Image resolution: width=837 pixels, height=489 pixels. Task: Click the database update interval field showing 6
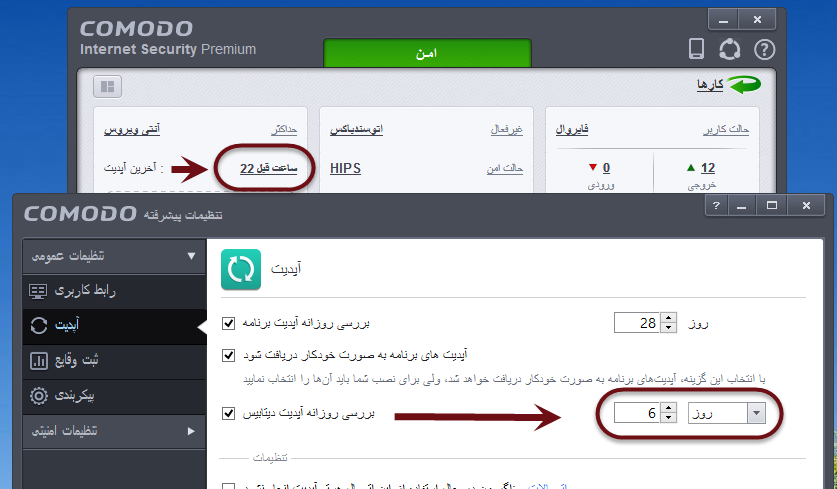coord(637,413)
